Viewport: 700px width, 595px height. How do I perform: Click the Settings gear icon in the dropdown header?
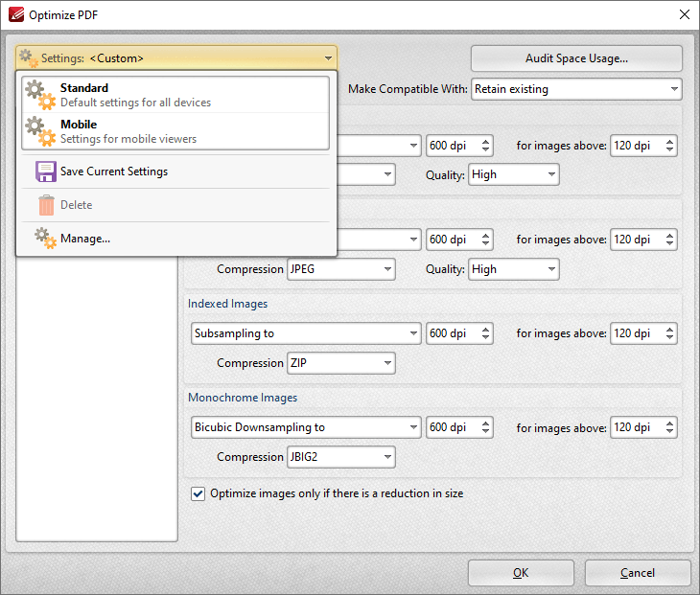click(x=29, y=58)
